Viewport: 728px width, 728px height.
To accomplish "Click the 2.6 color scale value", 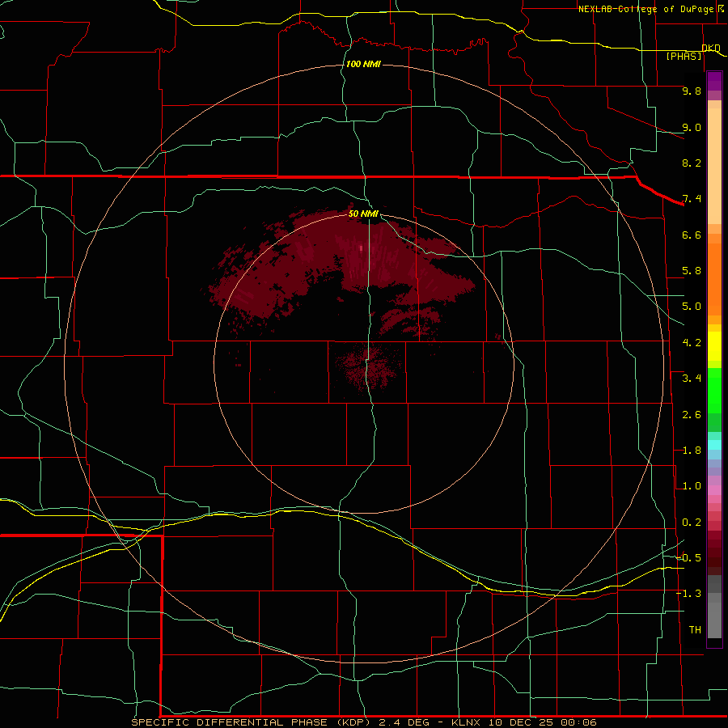I will (692, 415).
